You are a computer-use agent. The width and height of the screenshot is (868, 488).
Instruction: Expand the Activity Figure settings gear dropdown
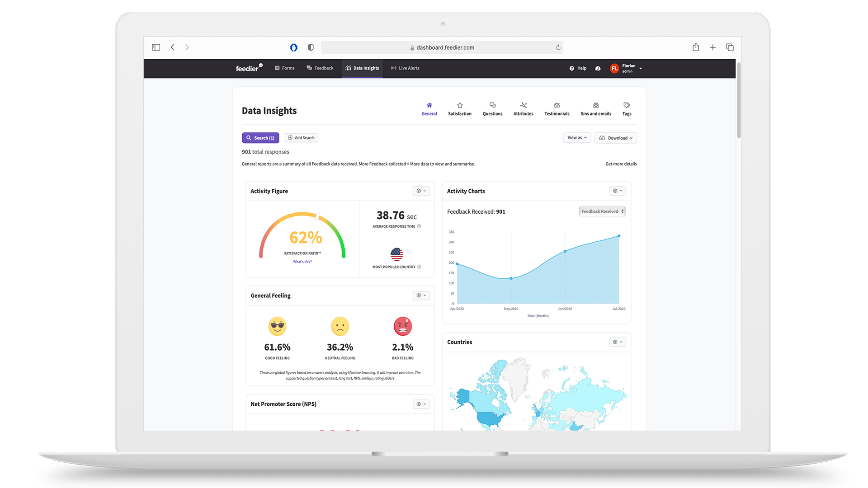(x=421, y=191)
